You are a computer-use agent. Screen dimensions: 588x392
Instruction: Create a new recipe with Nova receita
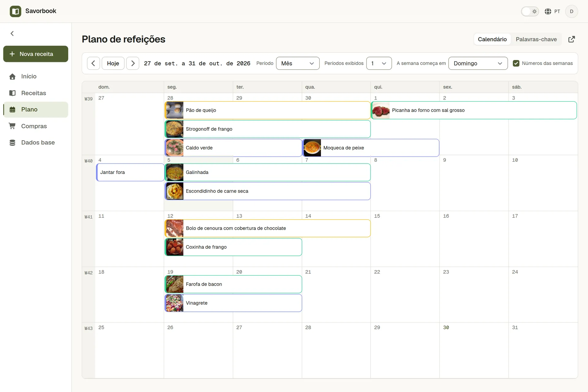coord(36,54)
